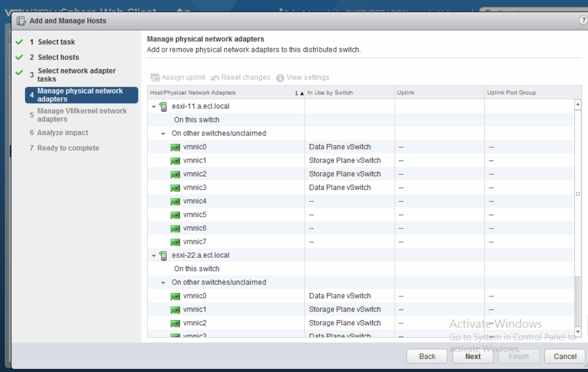Viewport: 588px width, 372px height.
Task: Collapse the esxi-22.a.ecl.local host node
Action: [154, 255]
